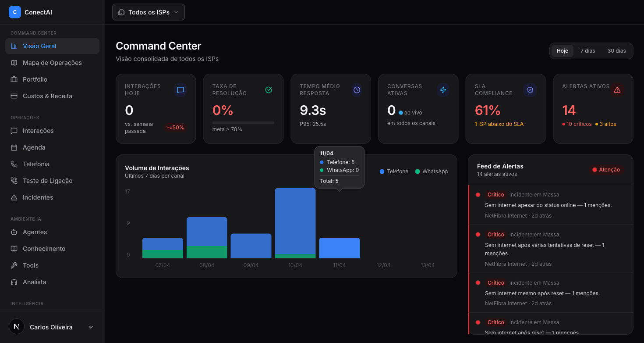Open alert 'Sem internet apesar do status online'
The height and width of the screenshot is (343, 644).
[x=551, y=205]
